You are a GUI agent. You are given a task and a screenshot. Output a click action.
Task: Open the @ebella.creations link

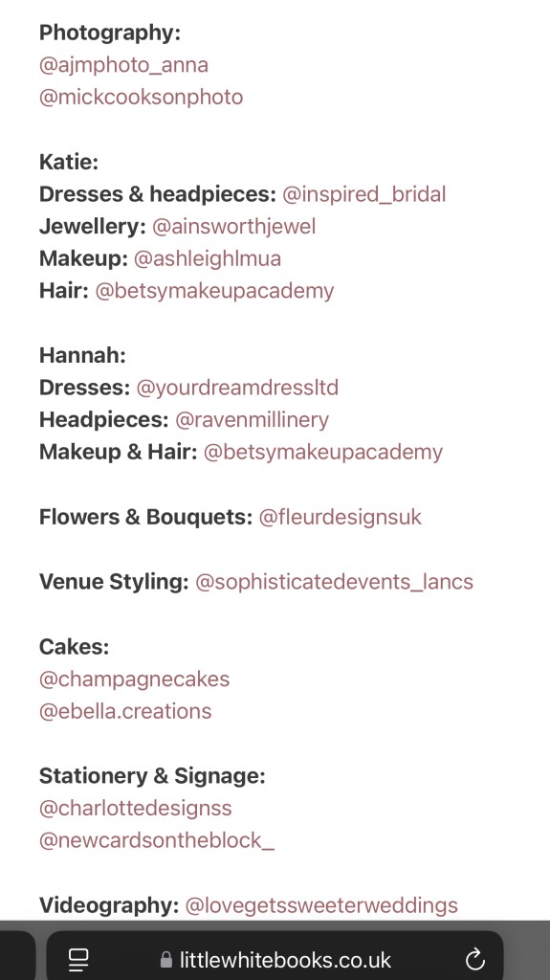[125, 711]
